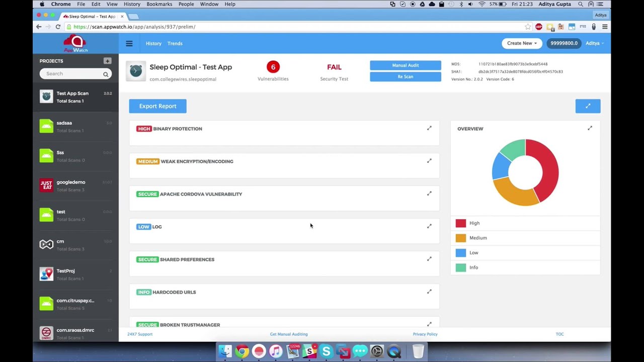Viewport: 644px width, 362px height.
Task: Click the Sleep Optimal app icon
Action: [136, 71]
